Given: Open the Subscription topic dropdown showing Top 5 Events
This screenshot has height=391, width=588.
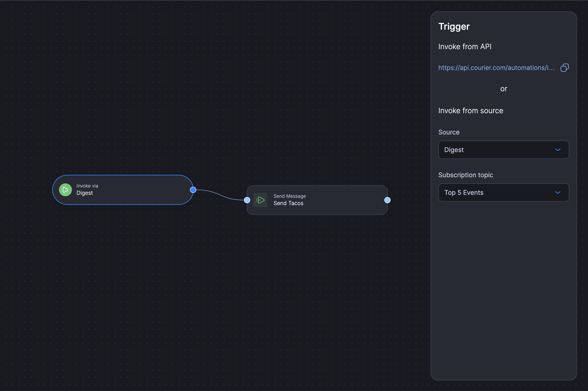Looking at the screenshot, I should pos(503,193).
